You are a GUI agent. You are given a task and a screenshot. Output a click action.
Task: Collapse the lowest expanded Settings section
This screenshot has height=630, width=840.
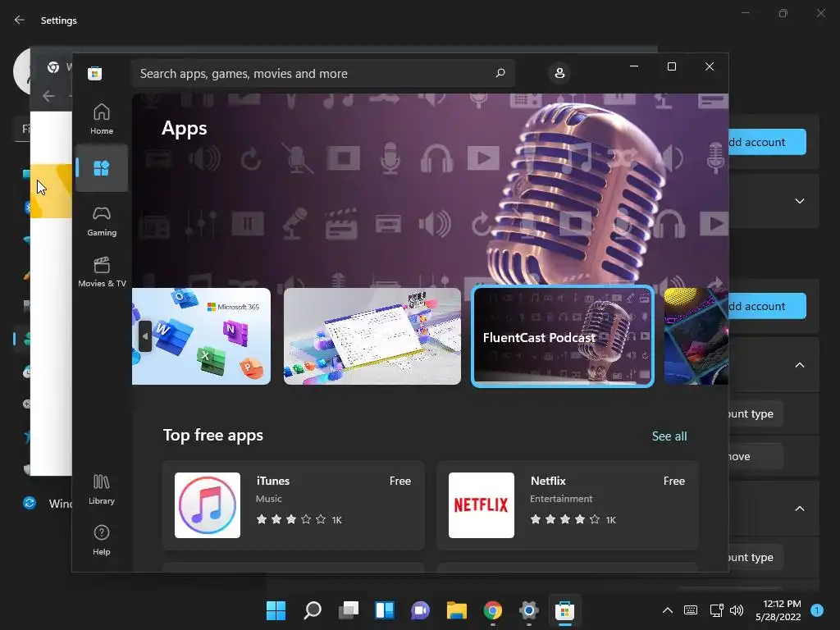tap(799, 509)
